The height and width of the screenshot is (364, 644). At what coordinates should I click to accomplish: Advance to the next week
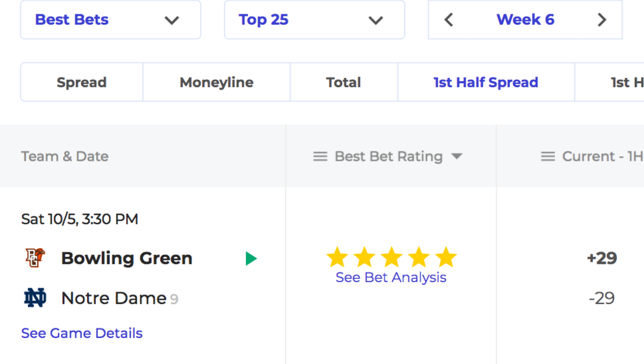click(x=602, y=19)
